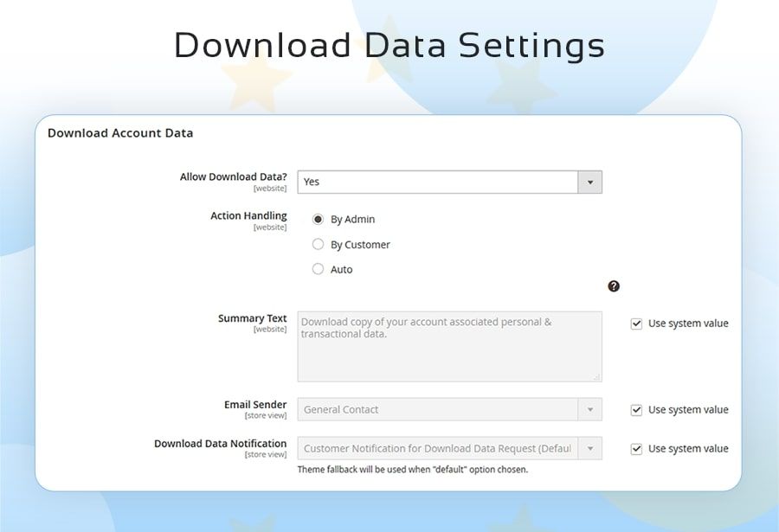Choose the By Customer action handling option
The width and height of the screenshot is (779, 532).
318,245
